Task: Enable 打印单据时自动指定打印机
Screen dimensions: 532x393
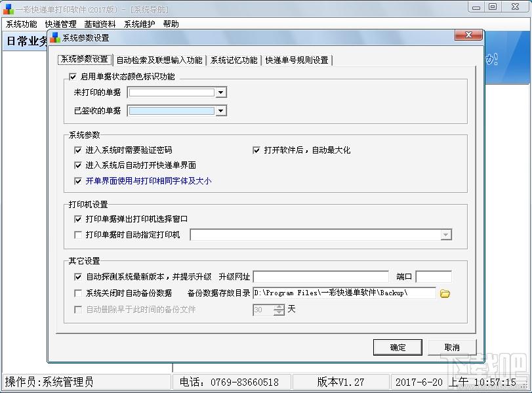Action: pyautogui.click(x=78, y=234)
